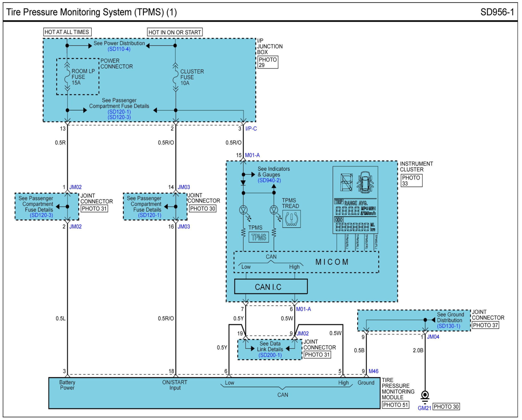Click the TPMS tread warning tire icon
522x420 pixels.
coord(291,219)
